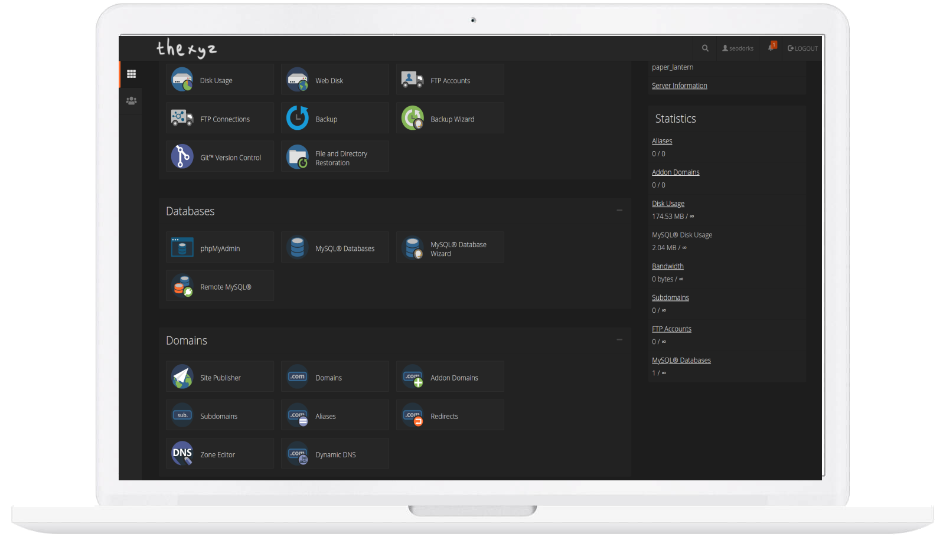Open the User Manager sidebar tab
This screenshot has height=560, width=943.
point(131,101)
